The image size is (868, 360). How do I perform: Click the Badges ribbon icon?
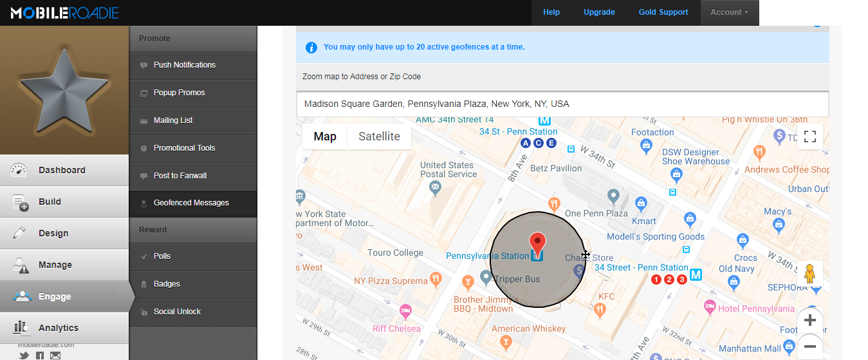[x=143, y=285]
